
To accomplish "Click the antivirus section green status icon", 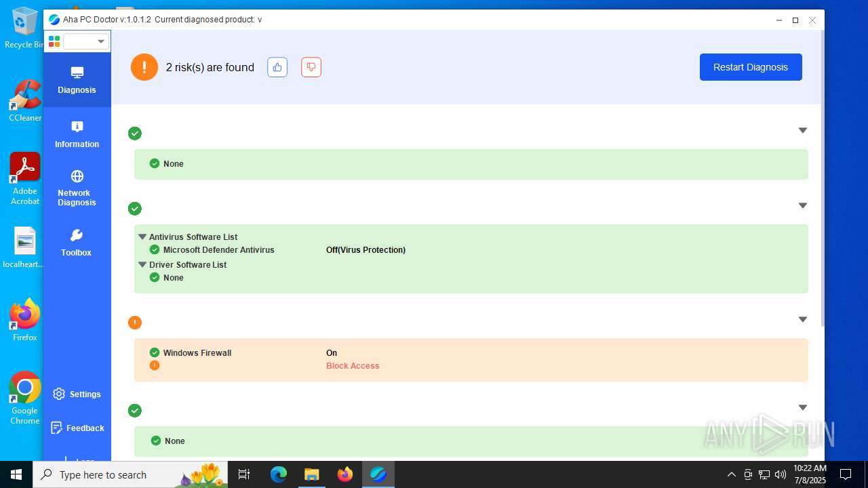I will pyautogui.click(x=135, y=209).
